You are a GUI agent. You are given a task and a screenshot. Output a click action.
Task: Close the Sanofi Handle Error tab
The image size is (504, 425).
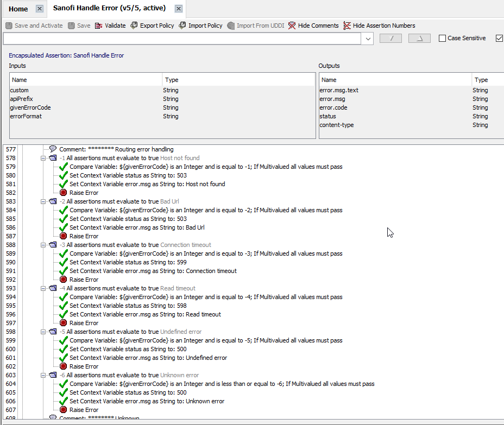178,9
